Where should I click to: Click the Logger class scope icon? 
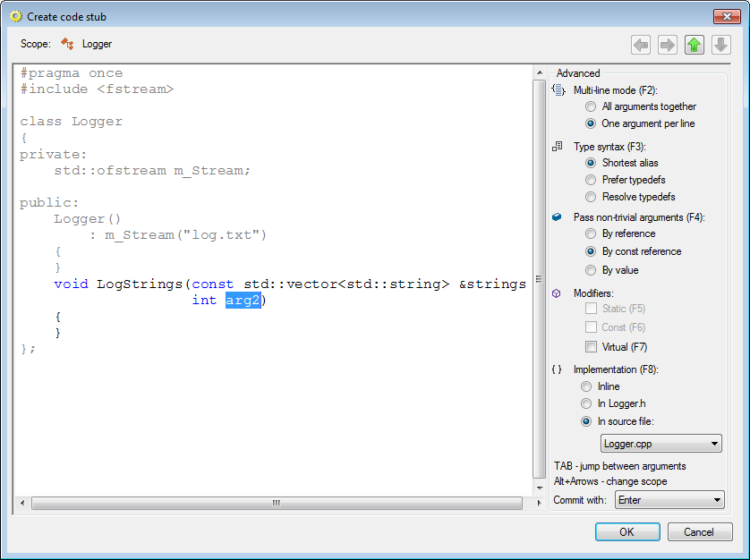click(67, 44)
